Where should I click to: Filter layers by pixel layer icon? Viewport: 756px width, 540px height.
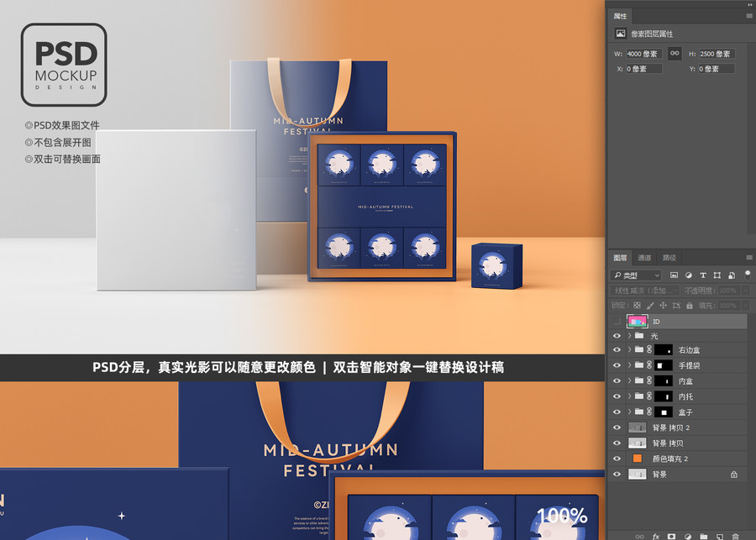(x=674, y=275)
